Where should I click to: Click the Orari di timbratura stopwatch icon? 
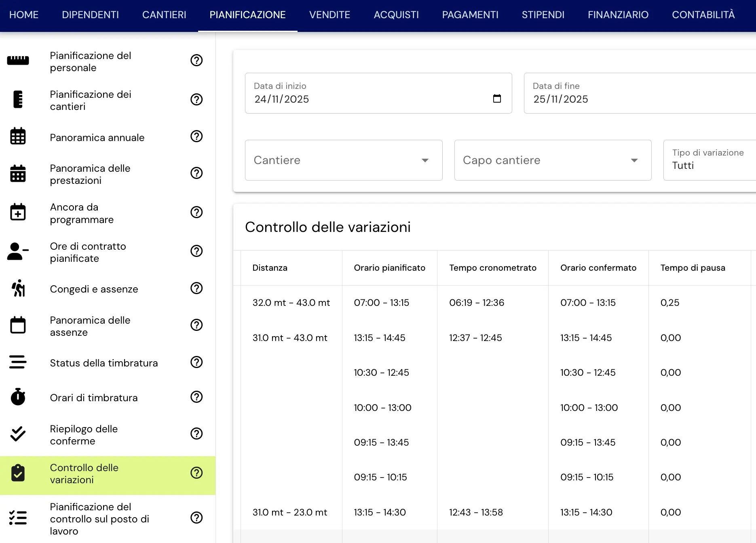[18, 397]
